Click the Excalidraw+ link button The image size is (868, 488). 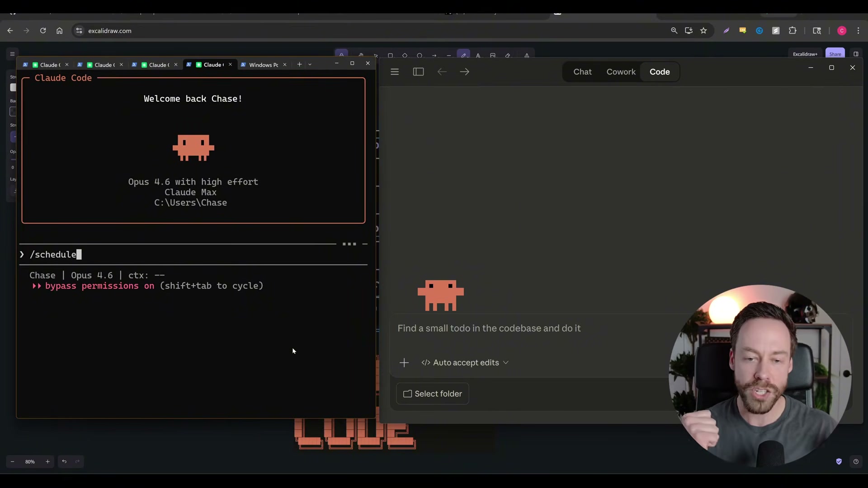coord(805,54)
